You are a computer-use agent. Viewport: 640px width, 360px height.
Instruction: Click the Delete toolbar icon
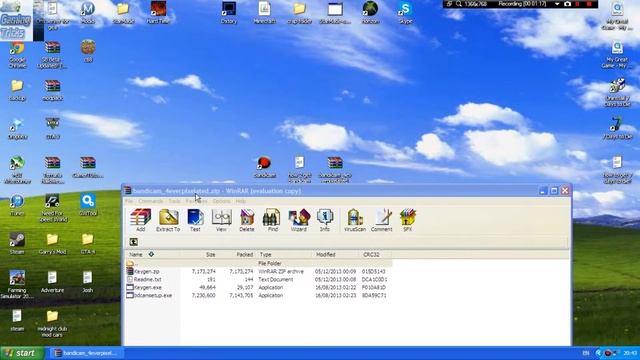247,220
